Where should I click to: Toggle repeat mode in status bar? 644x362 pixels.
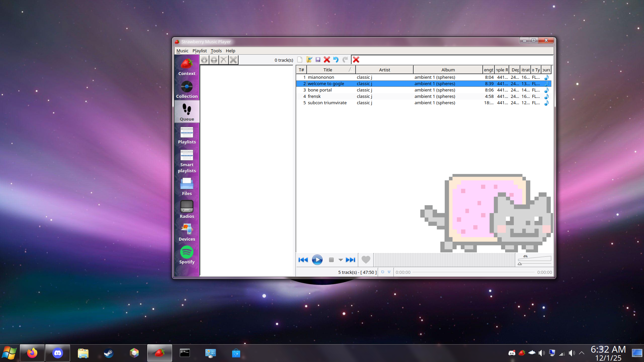click(x=383, y=272)
